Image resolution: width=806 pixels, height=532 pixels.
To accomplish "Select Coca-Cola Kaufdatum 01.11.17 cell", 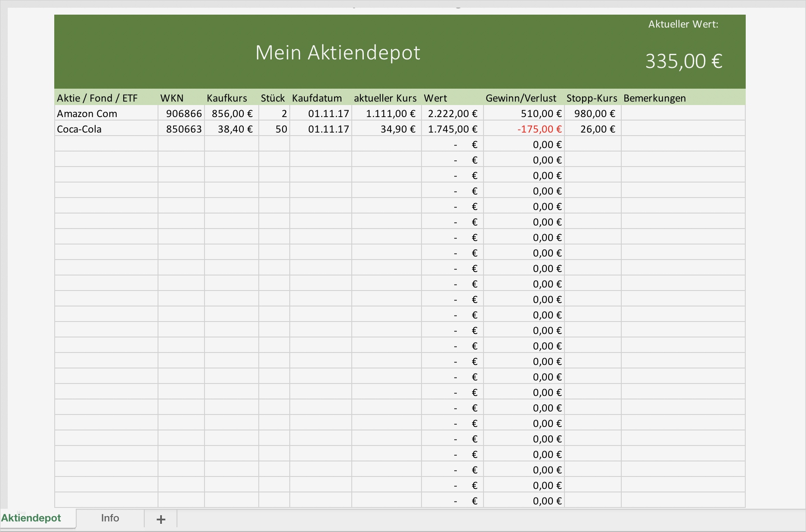I will [321, 129].
